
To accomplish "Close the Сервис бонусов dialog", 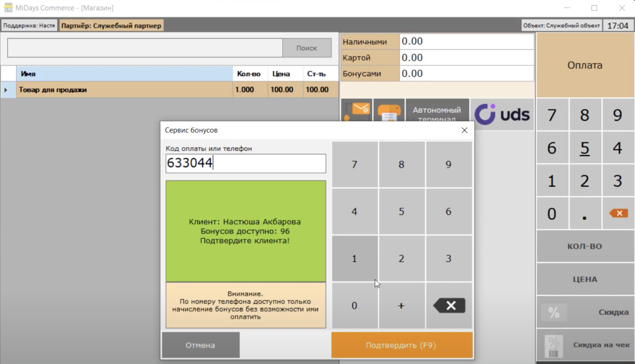I will (x=464, y=130).
